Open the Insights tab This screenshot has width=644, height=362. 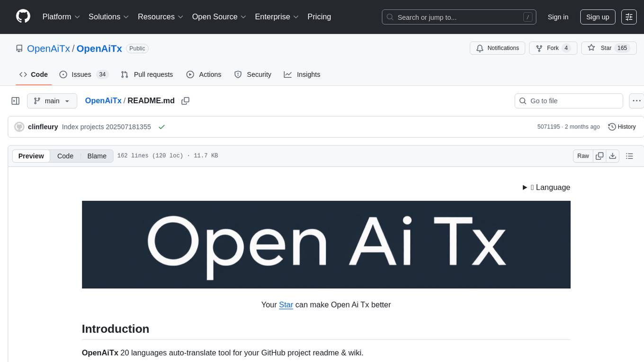[x=302, y=74]
